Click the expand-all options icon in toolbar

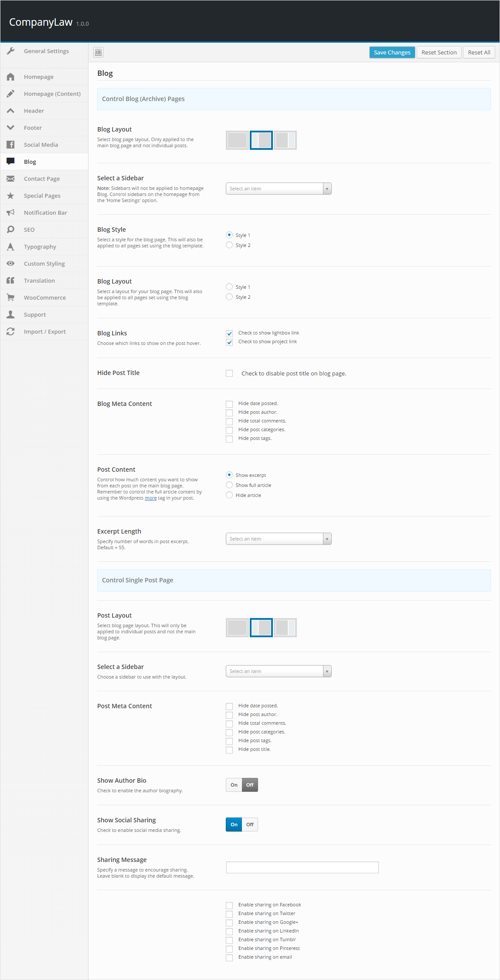pos(99,52)
